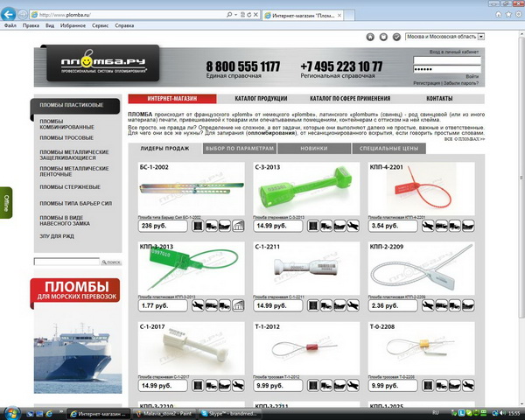This screenshot has width=525, height=420.
Task: Open ПЛОМБЫ КОМБИНИРОВАННЫЕ category
Action: pos(66,124)
